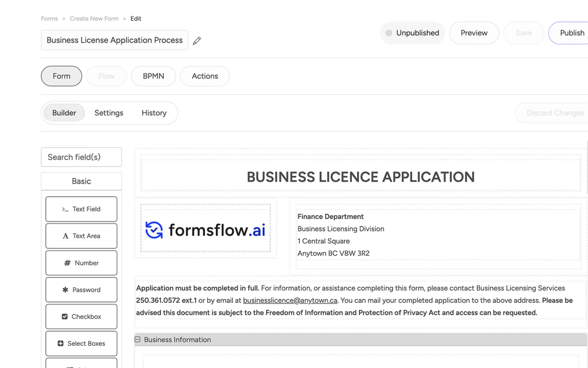588x368 pixels.
Task: Collapse the Business Information panel
Action: click(137, 340)
